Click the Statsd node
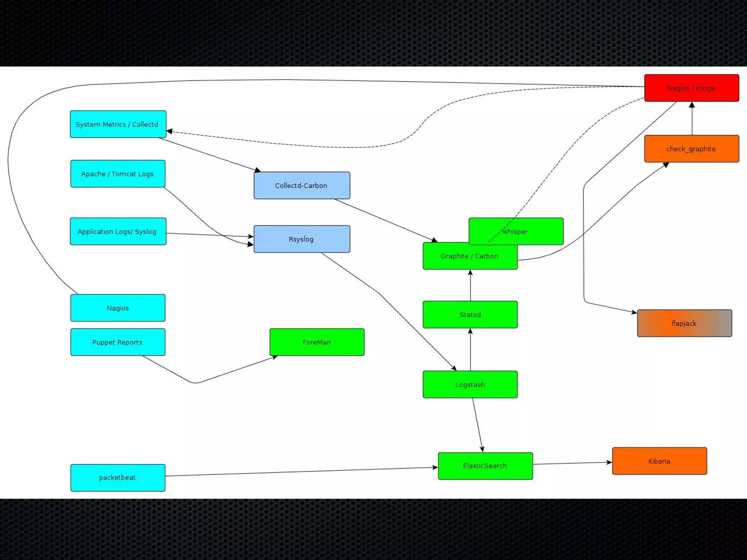 pyautogui.click(x=470, y=315)
